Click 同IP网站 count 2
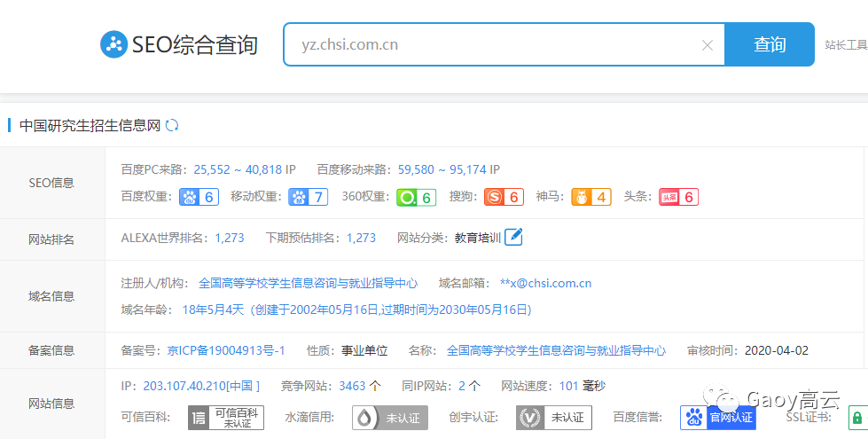This screenshot has height=439, width=868. [x=462, y=386]
